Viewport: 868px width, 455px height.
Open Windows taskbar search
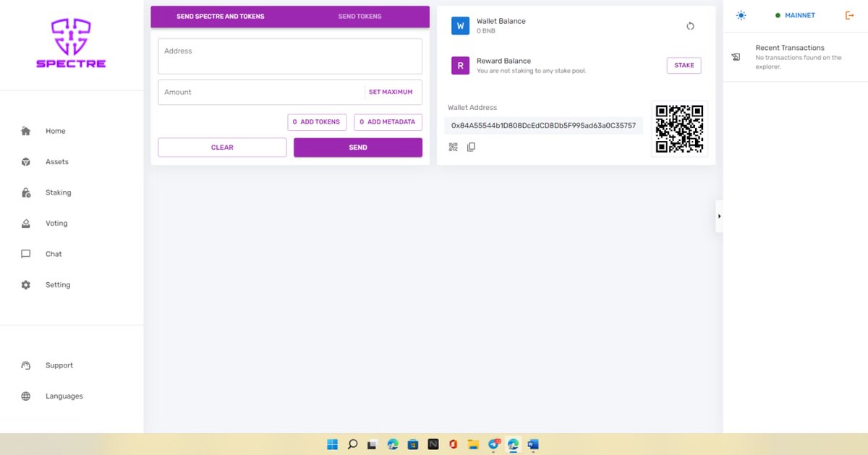click(352, 444)
